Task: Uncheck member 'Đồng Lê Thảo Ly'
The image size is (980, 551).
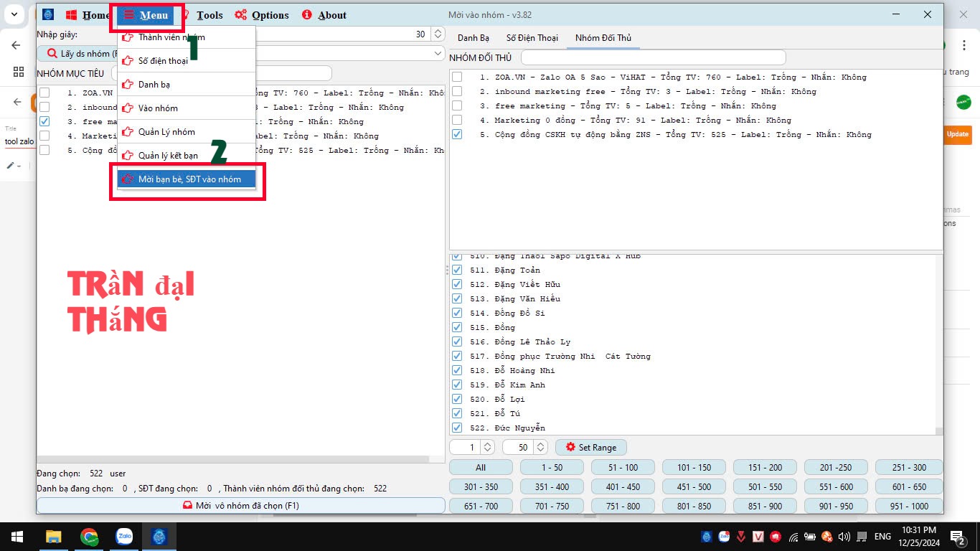Action: pos(457,342)
